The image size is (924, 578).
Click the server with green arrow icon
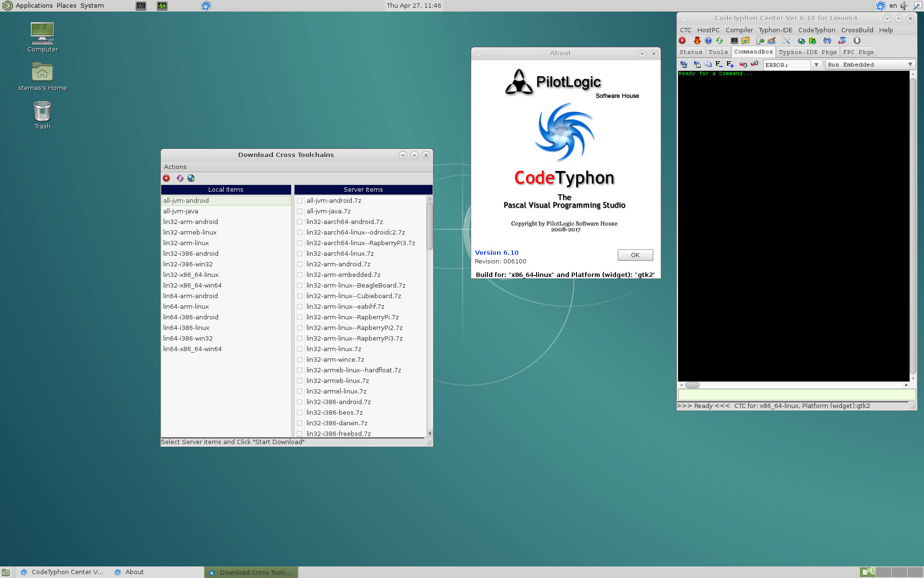[x=760, y=41]
